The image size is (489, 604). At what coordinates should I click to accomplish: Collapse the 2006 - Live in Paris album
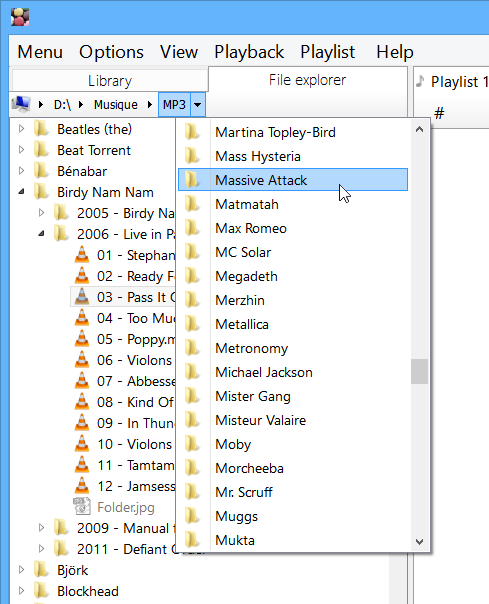click(x=42, y=233)
